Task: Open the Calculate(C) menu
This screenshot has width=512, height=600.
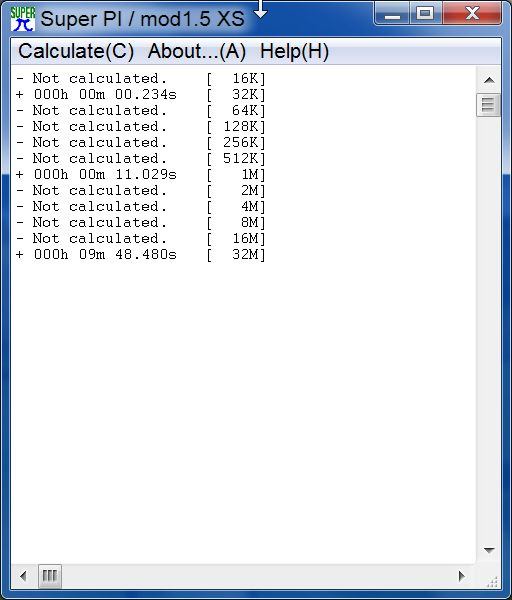Action: pyautogui.click(x=76, y=52)
